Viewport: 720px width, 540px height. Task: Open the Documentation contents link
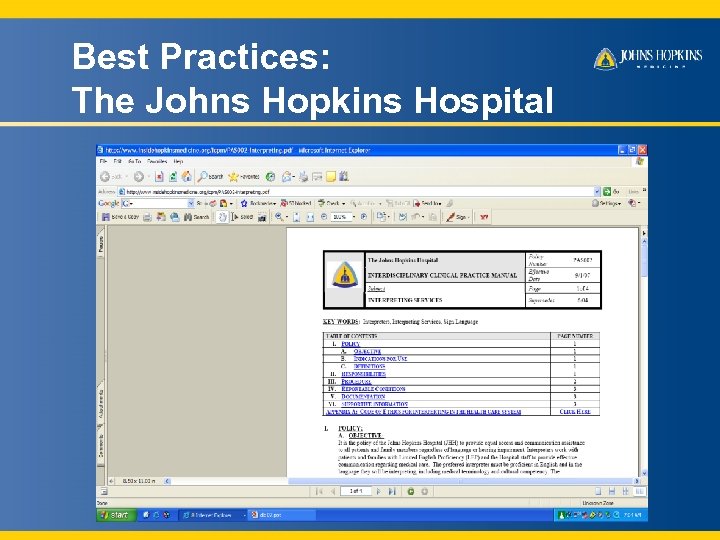pyautogui.click(x=363, y=397)
